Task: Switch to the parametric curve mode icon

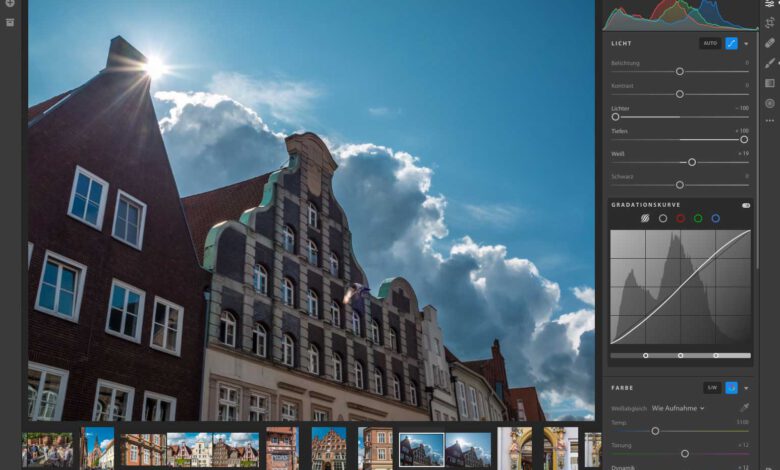Action: coord(645,218)
